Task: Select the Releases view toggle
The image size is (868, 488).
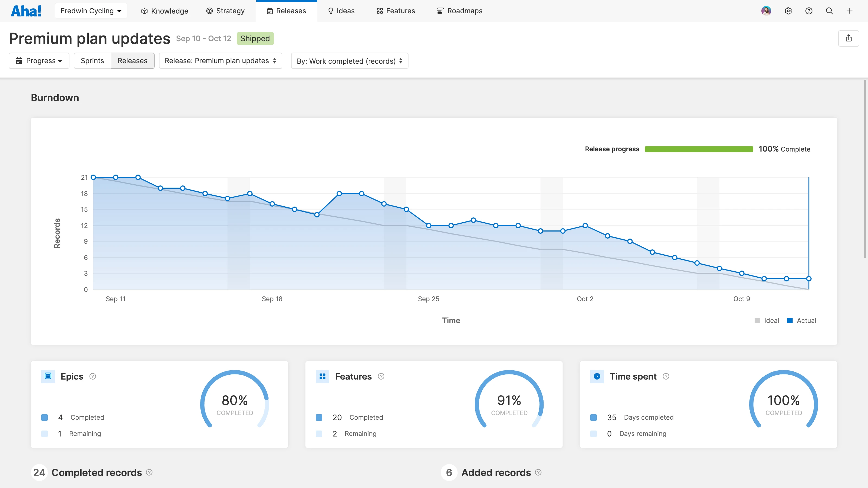Action: (132, 61)
